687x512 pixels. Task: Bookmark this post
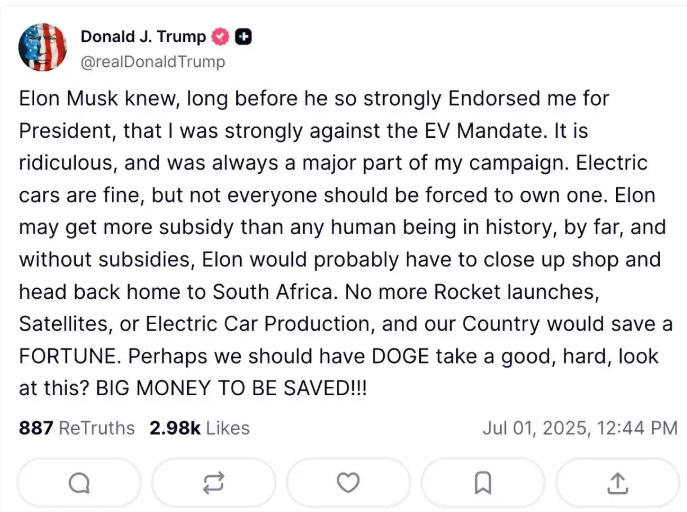[483, 483]
